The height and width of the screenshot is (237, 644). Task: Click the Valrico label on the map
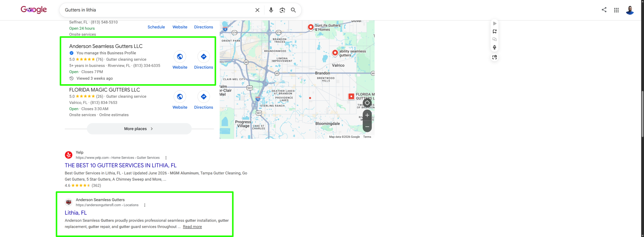click(338, 65)
